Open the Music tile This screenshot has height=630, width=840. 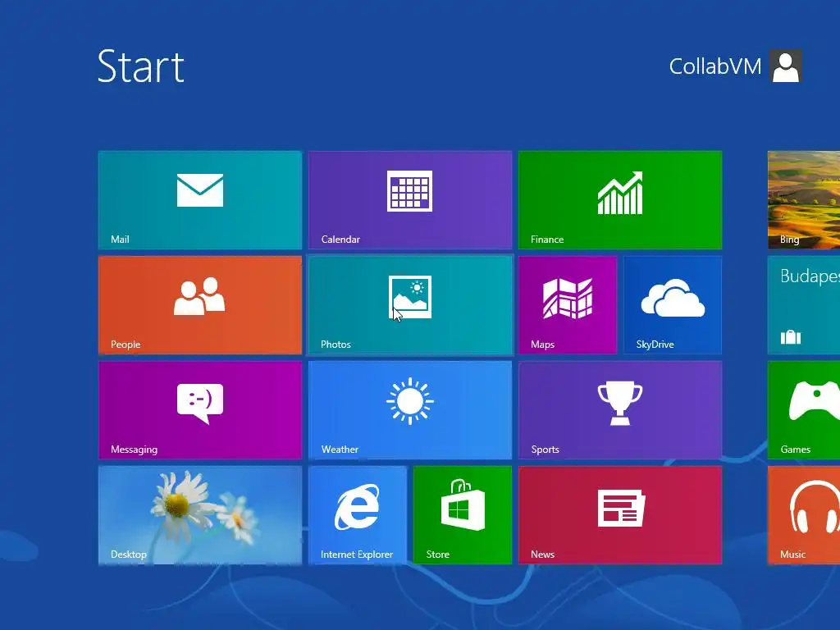point(804,515)
